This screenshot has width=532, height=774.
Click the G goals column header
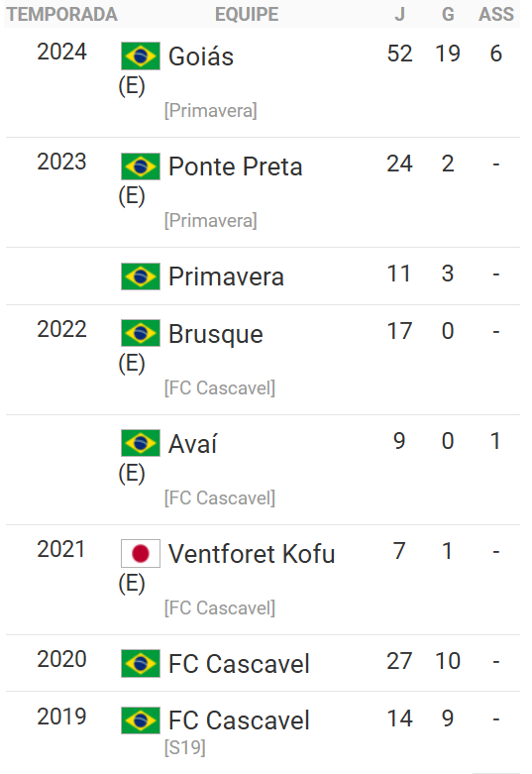(x=448, y=14)
